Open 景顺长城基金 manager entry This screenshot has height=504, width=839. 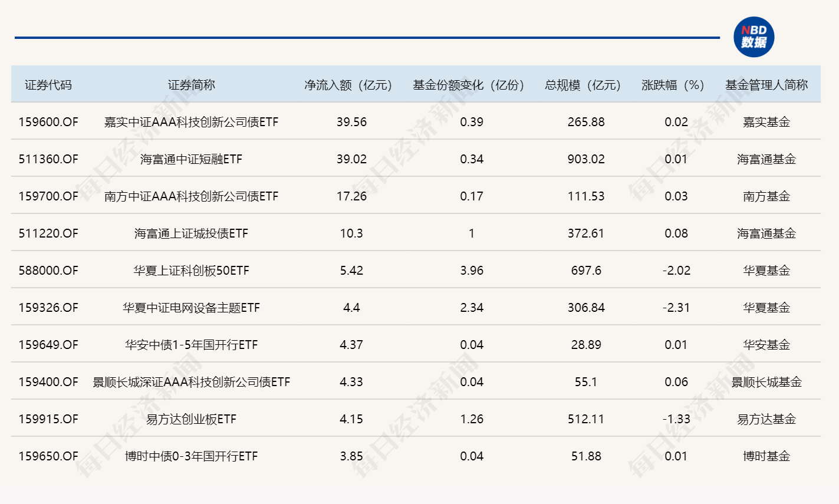(x=766, y=382)
